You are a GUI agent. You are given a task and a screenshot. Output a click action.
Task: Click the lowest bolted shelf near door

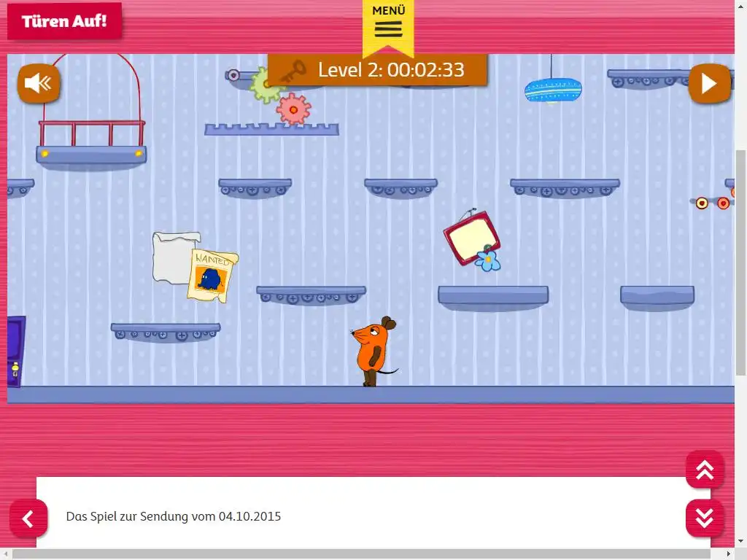[166, 332]
